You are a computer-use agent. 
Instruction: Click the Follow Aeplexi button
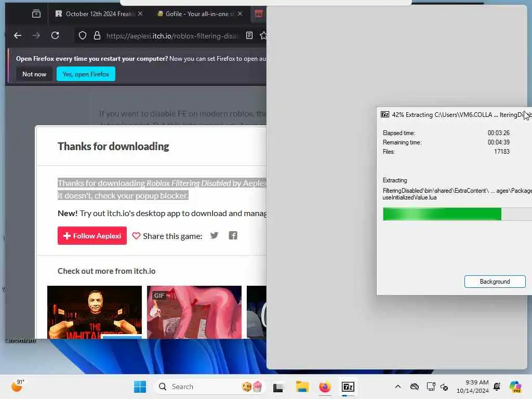92,236
